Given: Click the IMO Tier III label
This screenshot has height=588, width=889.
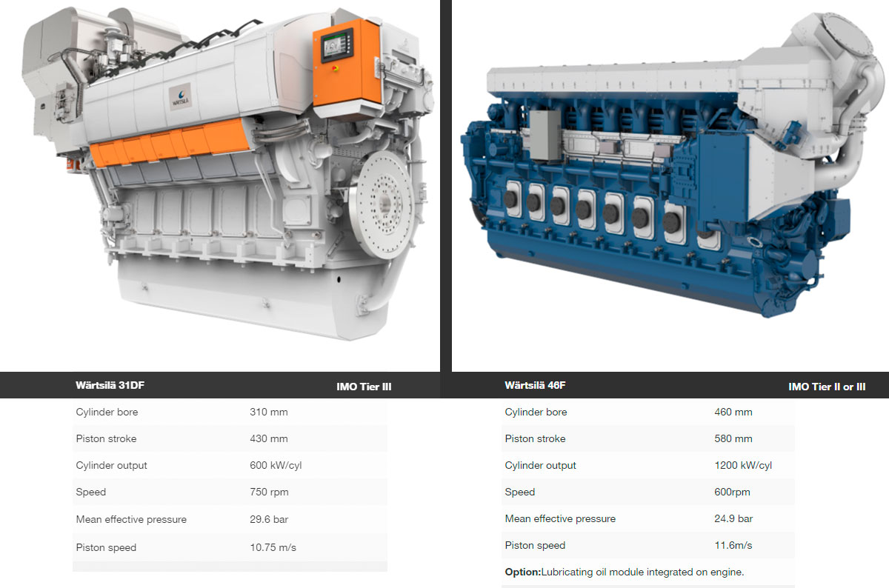Looking at the screenshot, I should tap(364, 387).
